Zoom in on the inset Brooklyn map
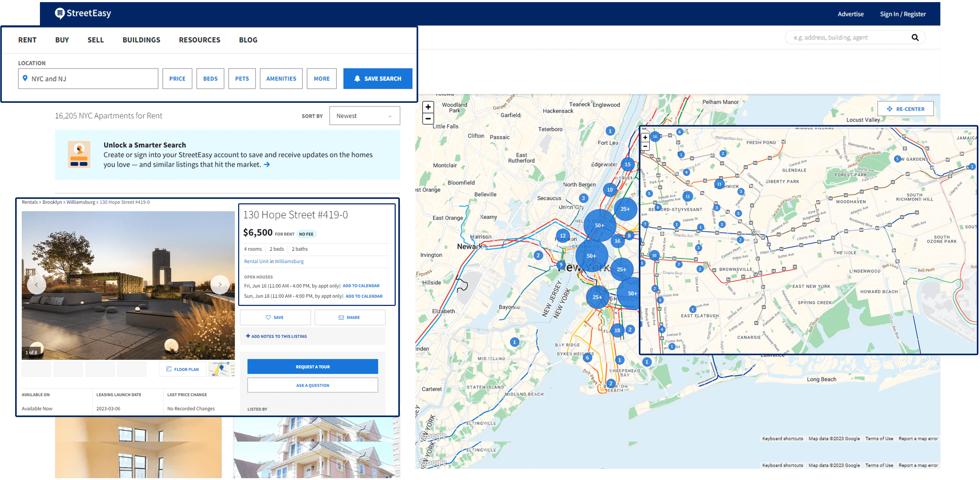Viewport: 980px width, 480px height. pos(645,137)
